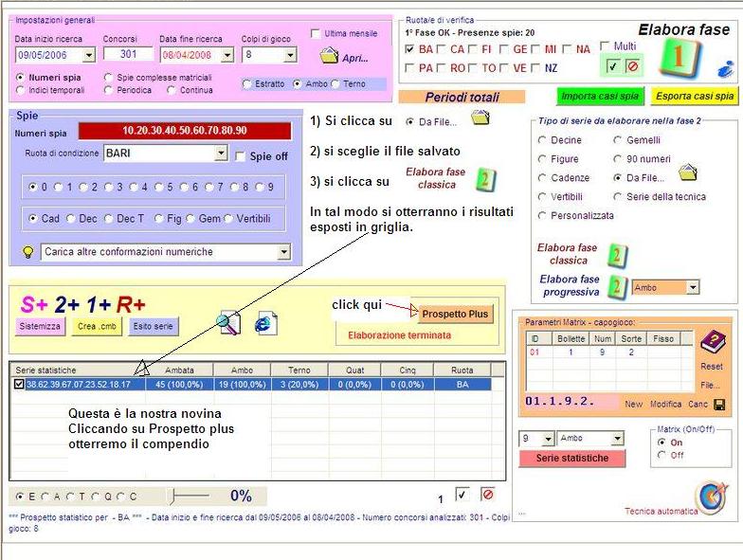
Task: Open the Prospetto Plus report
Action: [x=455, y=315]
